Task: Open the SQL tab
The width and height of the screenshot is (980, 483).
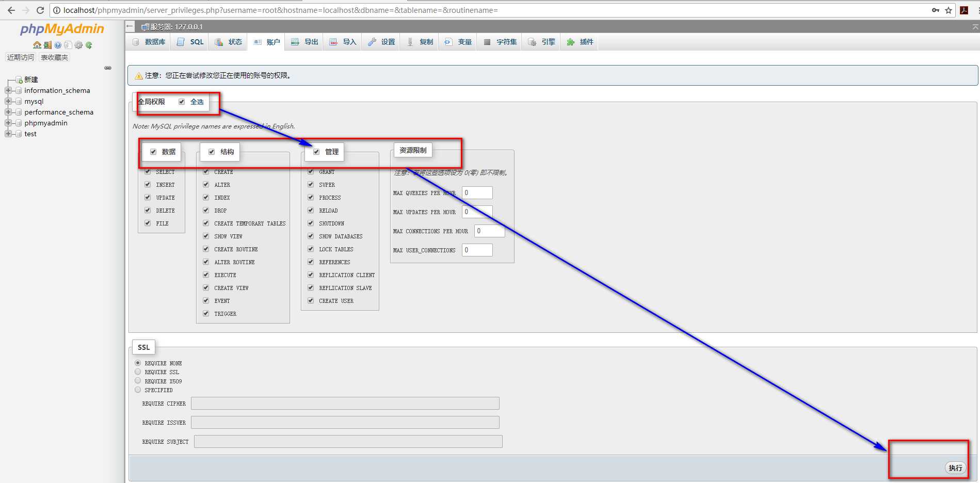Action: click(190, 42)
